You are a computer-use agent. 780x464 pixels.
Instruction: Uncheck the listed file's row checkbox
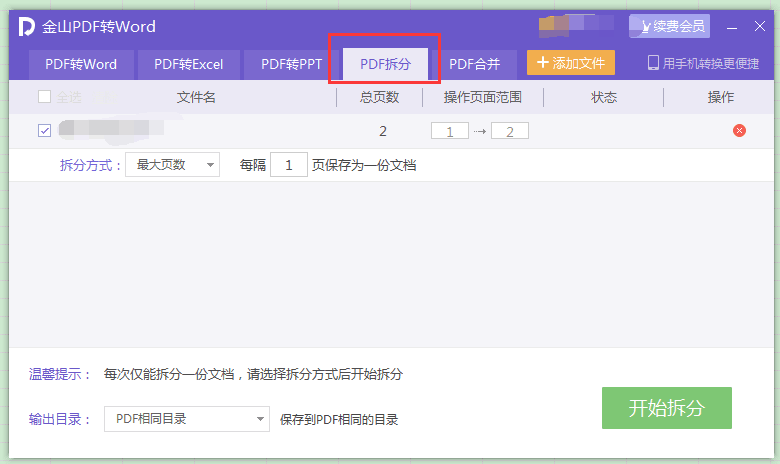click(44, 131)
